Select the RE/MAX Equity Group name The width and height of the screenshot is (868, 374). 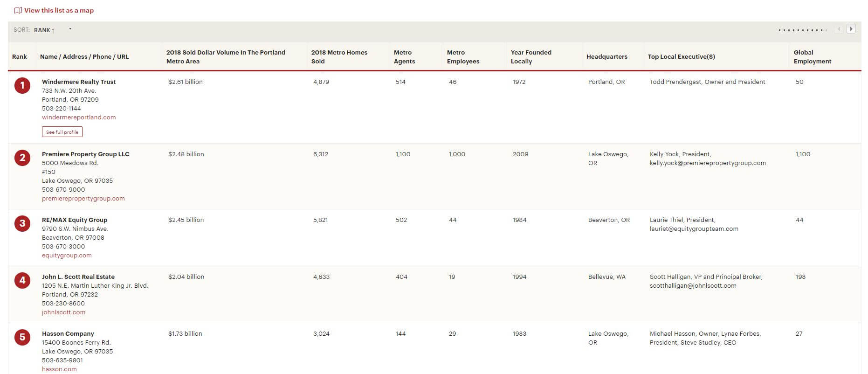click(75, 220)
